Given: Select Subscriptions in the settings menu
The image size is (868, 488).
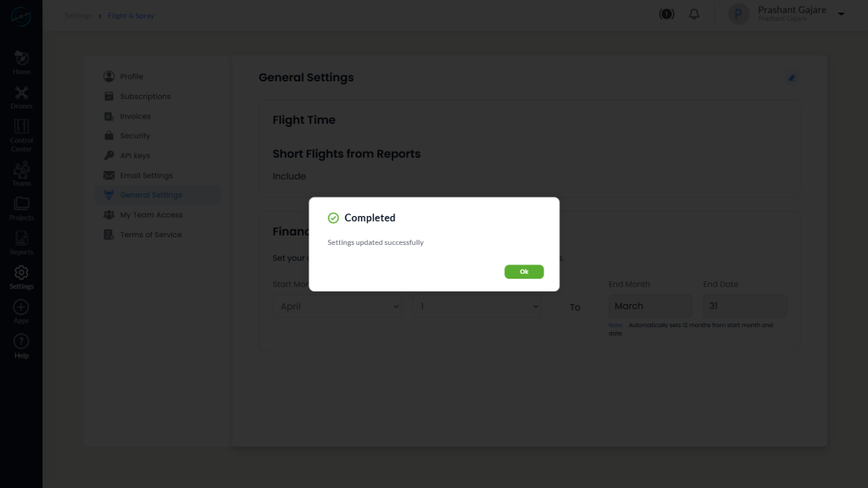Looking at the screenshot, I should pyautogui.click(x=145, y=97).
